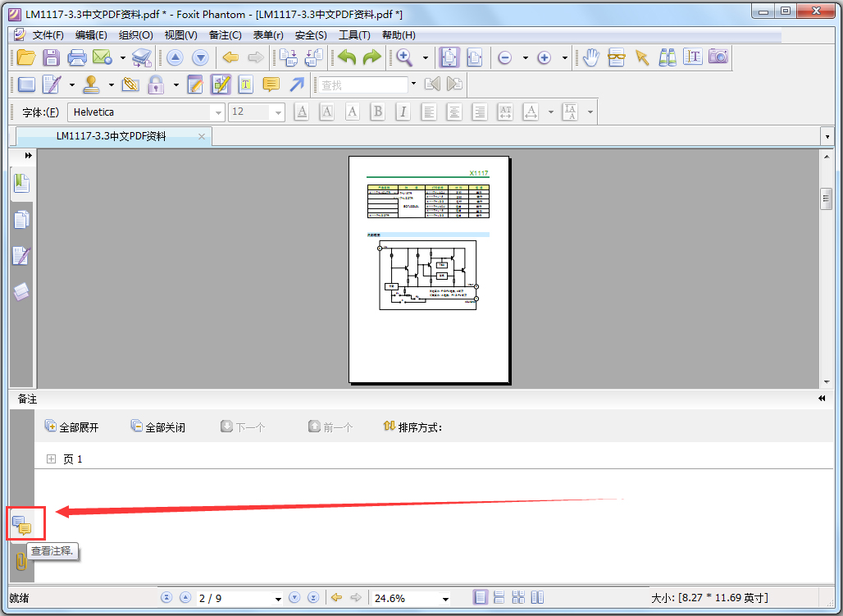Image resolution: width=843 pixels, height=616 pixels.
Task: Open the 工具(T) menu
Action: (354, 35)
